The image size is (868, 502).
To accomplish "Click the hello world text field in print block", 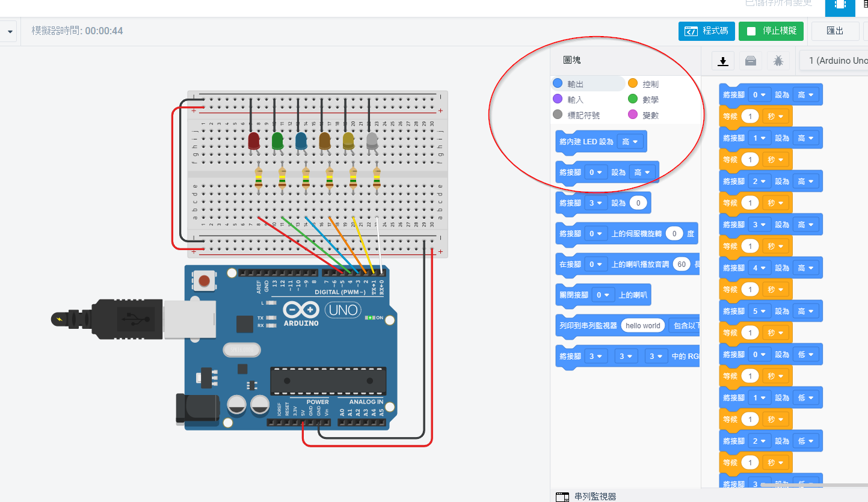I will (642, 325).
